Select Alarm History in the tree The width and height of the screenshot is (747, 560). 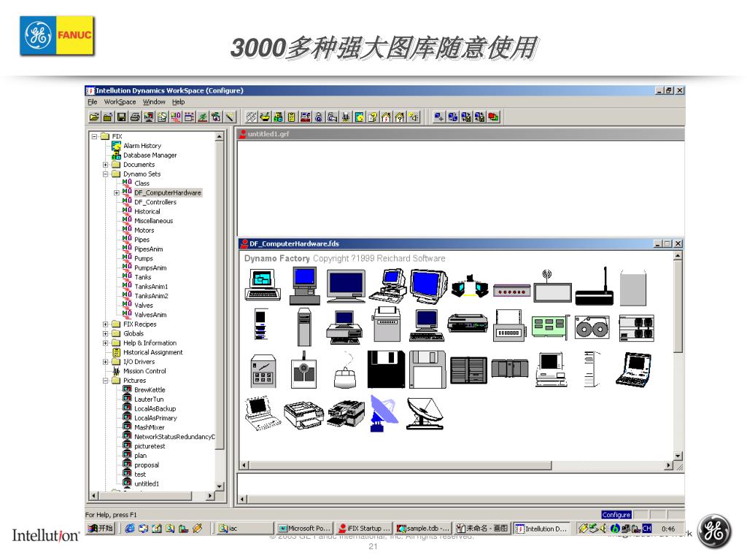(142, 146)
